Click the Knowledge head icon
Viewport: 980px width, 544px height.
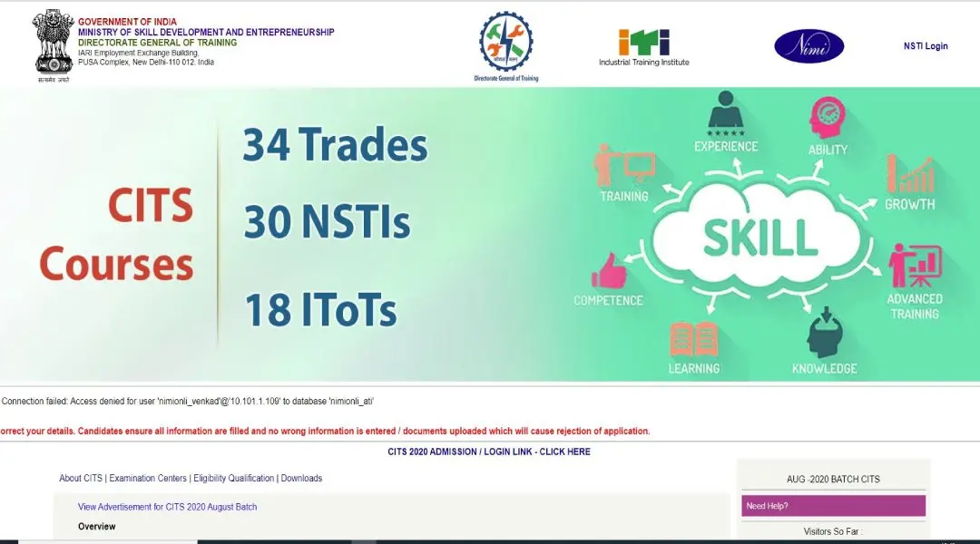click(x=824, y=332)
